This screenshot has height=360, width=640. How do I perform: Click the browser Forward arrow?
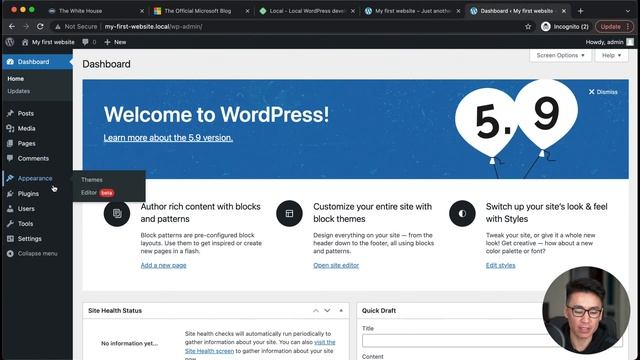pyautogui.click(x=26, y=27)
